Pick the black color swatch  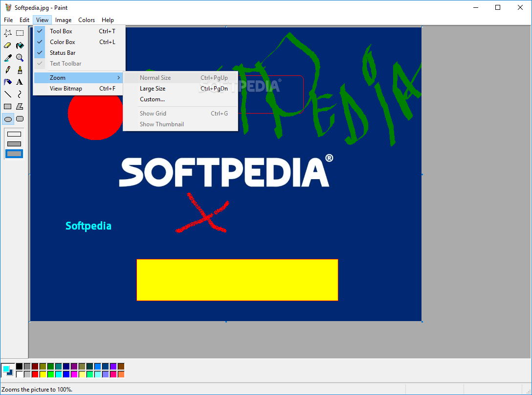tap(20, 366)
